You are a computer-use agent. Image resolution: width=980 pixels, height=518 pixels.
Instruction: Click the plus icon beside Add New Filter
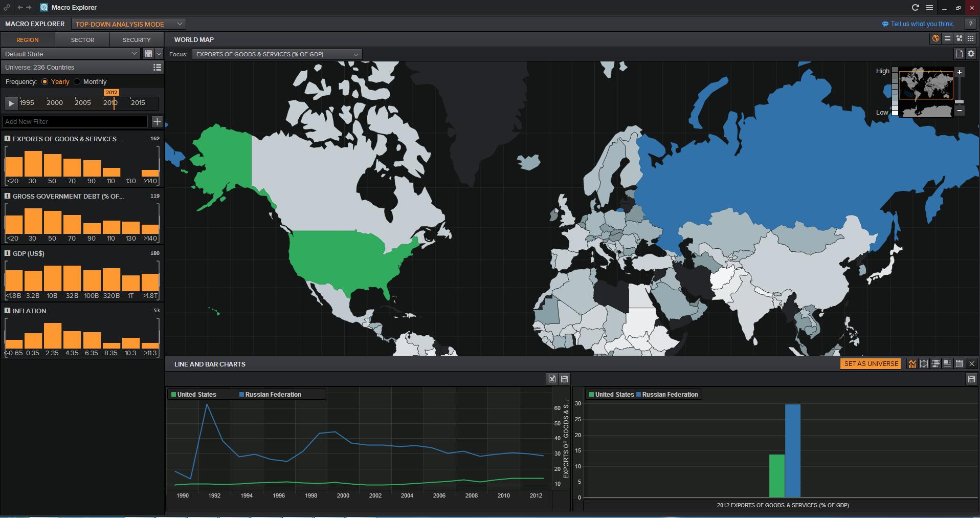(157, 121)
